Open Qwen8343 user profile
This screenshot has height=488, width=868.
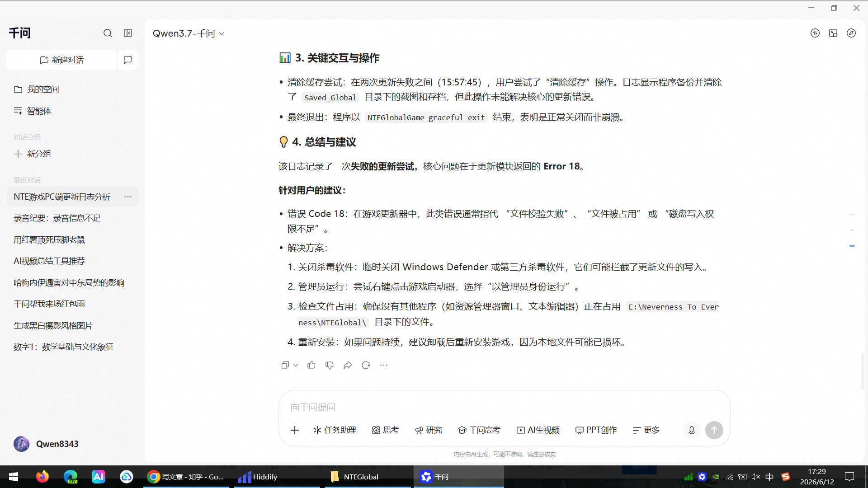pyautogui.click(x=46, y=444)
